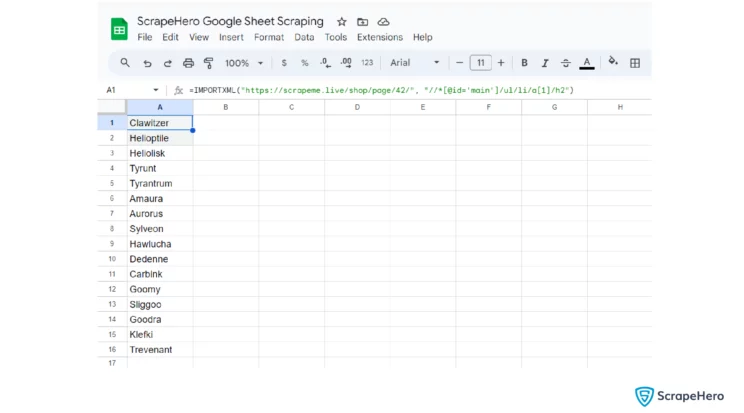This screenshot has height=413, width=744.
Task: Click the select all corner box
Action: (112, 107)
